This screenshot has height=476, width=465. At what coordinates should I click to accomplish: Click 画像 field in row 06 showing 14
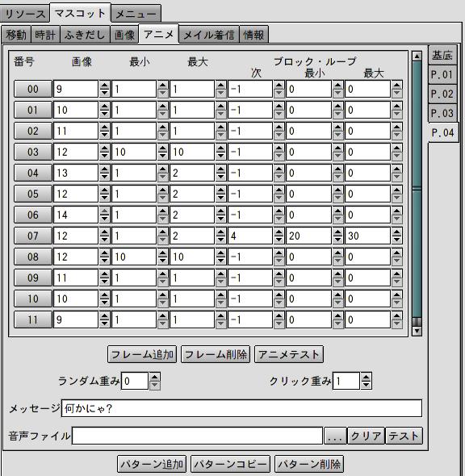[x=76, y=215]
